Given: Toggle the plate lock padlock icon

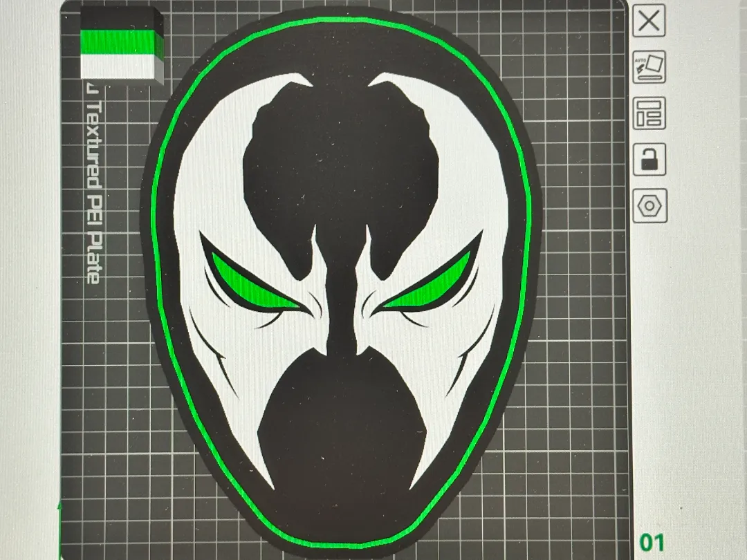Looking at the screenshot, I should (649, 160).
